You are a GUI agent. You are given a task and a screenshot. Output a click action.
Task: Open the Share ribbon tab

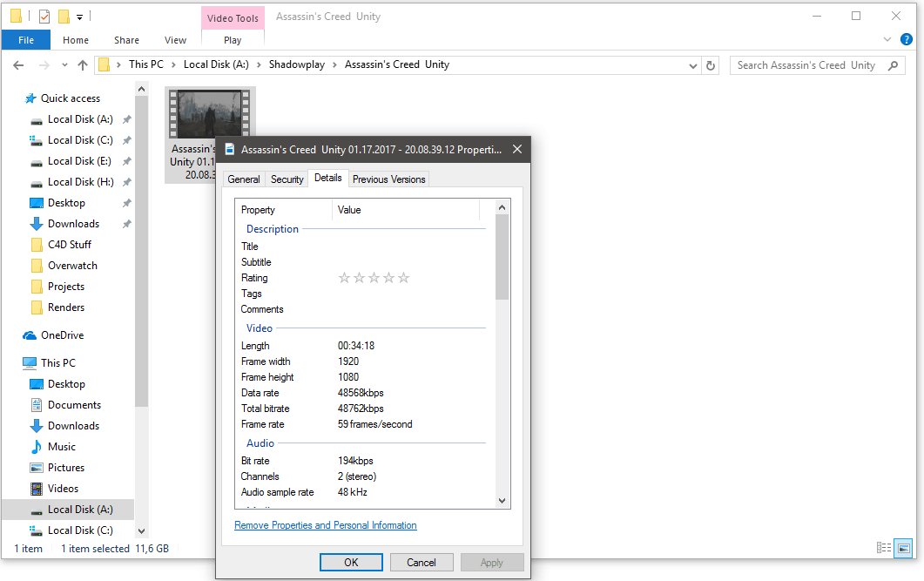[126, 40]
